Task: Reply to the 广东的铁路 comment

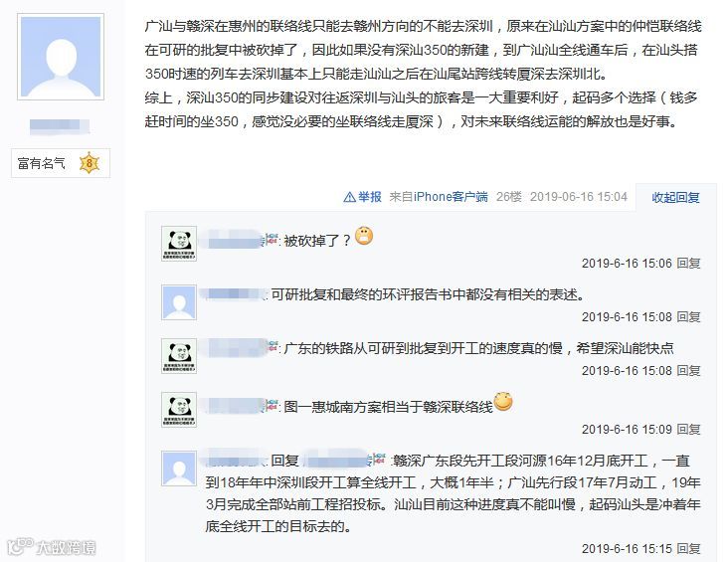Action: click(x=688, y=371)
